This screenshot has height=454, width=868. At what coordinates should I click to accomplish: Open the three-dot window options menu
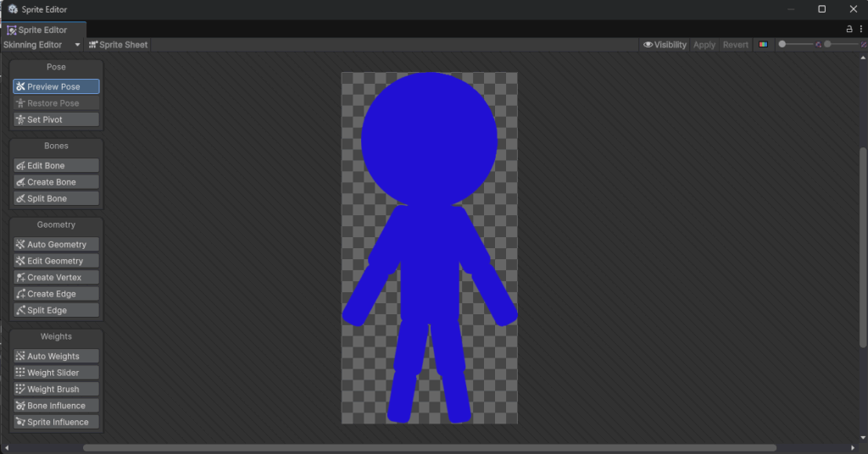(861, 29)
